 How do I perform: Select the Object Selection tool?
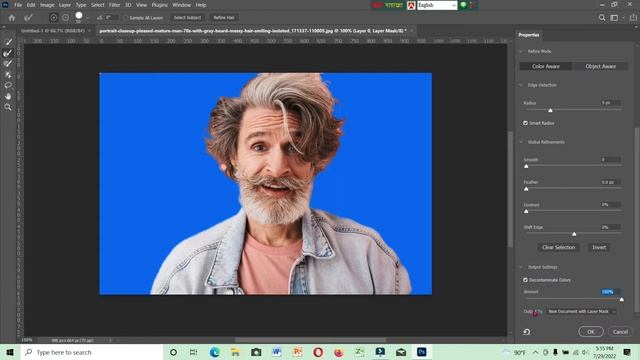(x=8, y=75)
